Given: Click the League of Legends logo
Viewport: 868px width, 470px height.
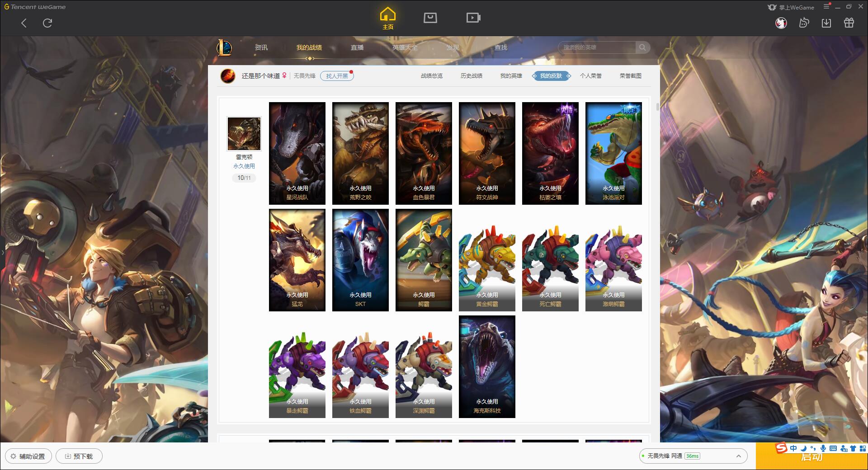Looking at the screenshot, I should [x=224, y=47].
